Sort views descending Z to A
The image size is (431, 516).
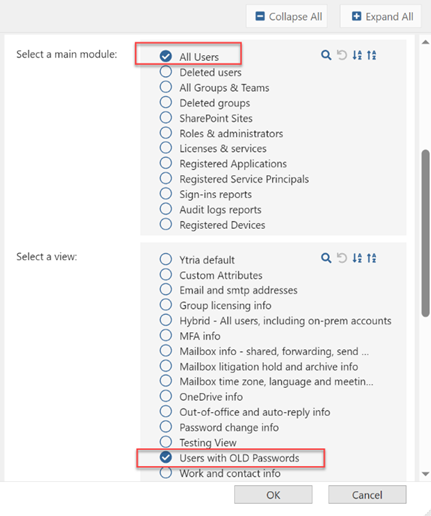click(x=372, y=258)
